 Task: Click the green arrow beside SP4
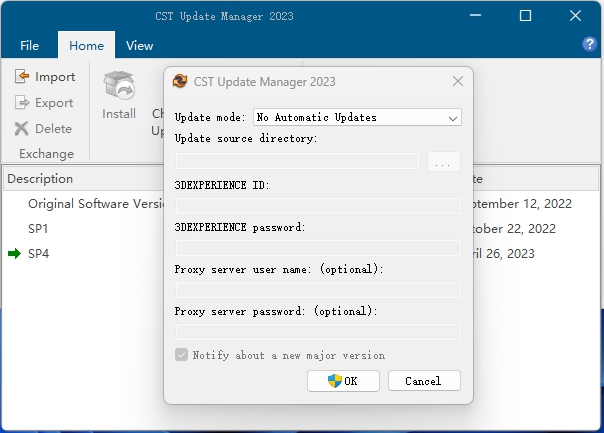[14, 253]
